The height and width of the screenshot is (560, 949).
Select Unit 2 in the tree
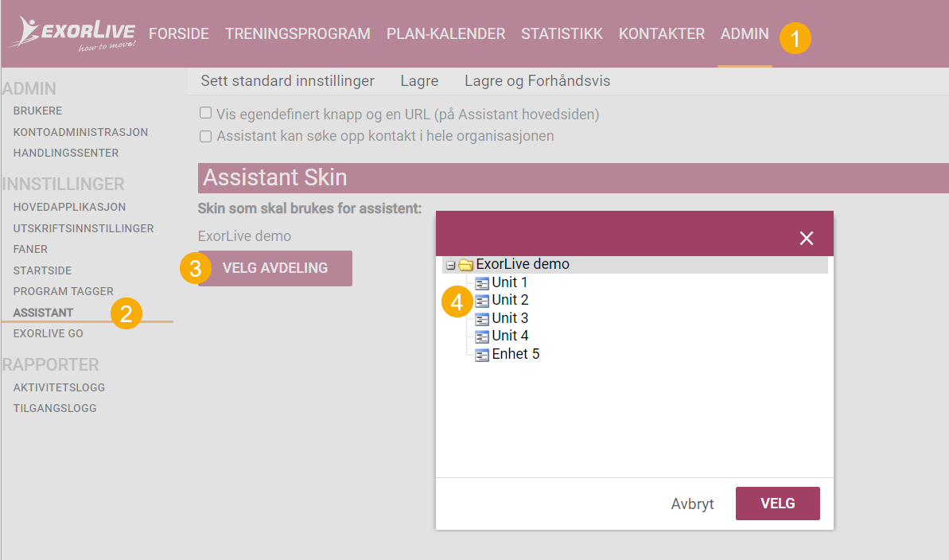click(510, 300)
